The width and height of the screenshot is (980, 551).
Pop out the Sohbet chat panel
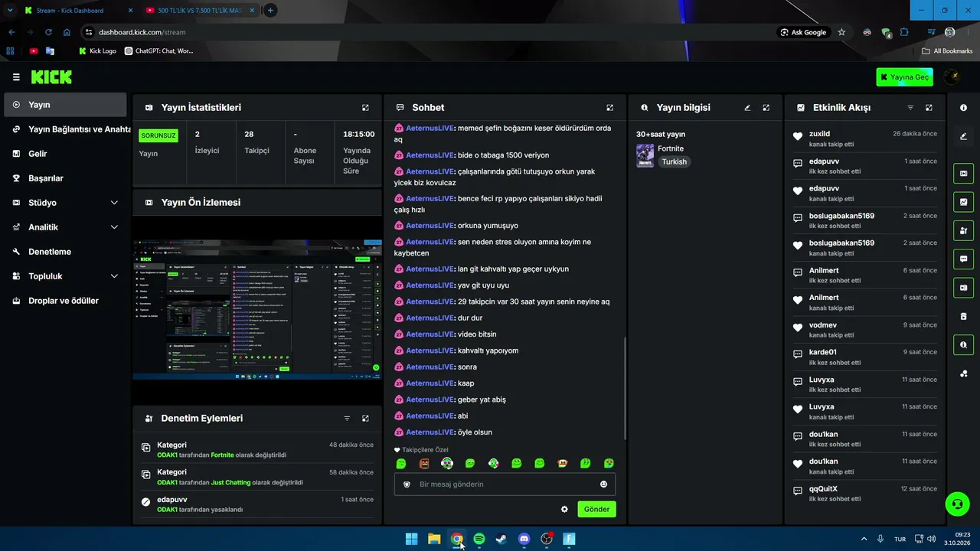click(609, 108)
